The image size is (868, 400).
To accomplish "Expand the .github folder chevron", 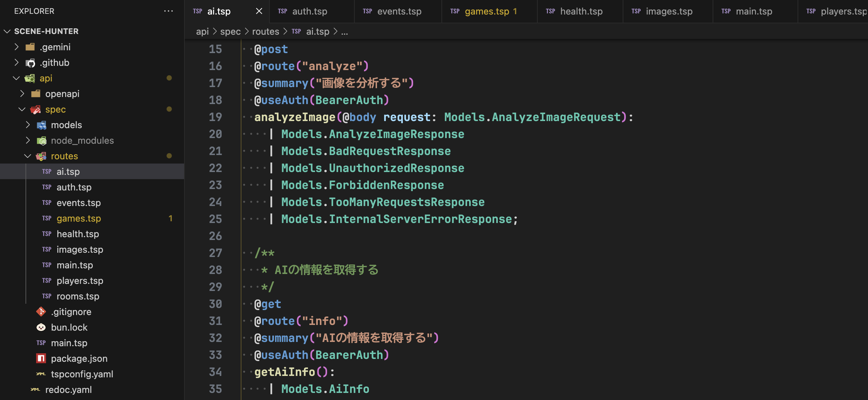I will [16, 62].
